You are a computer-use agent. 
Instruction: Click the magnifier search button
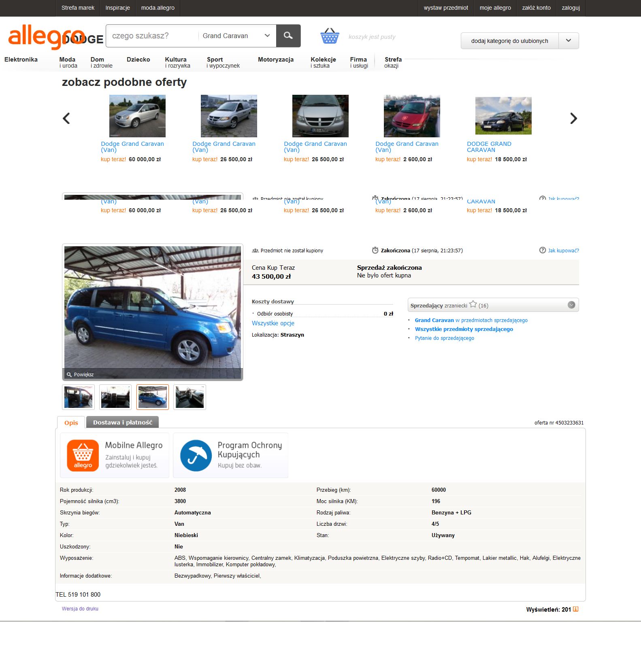click(x=288, y=36)
